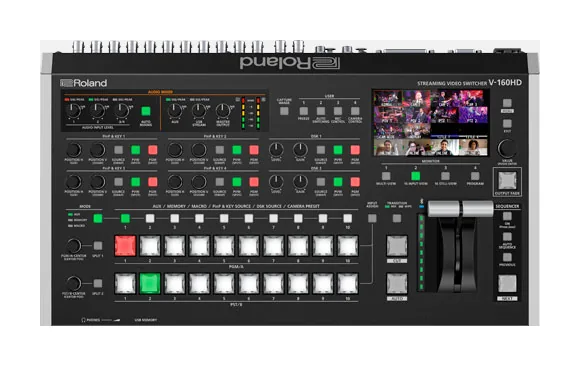
Task: Click the green MODE select button
Action: 98,218
